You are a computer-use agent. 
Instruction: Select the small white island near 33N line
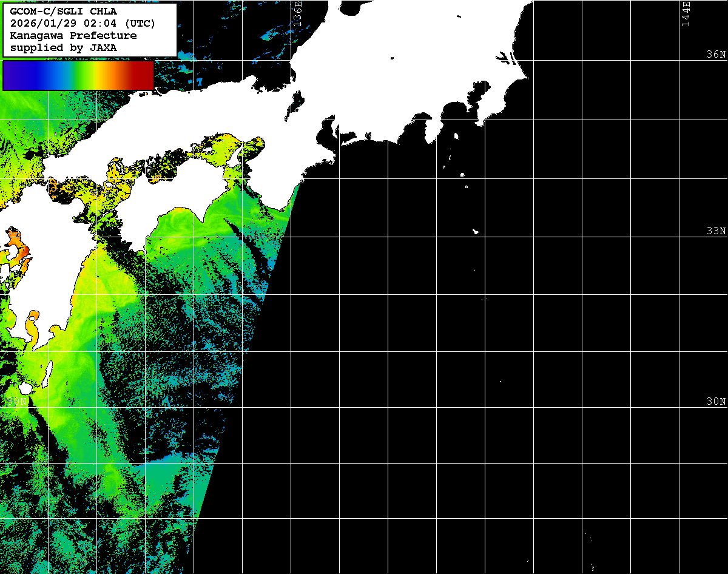click(x=476, y=231)
